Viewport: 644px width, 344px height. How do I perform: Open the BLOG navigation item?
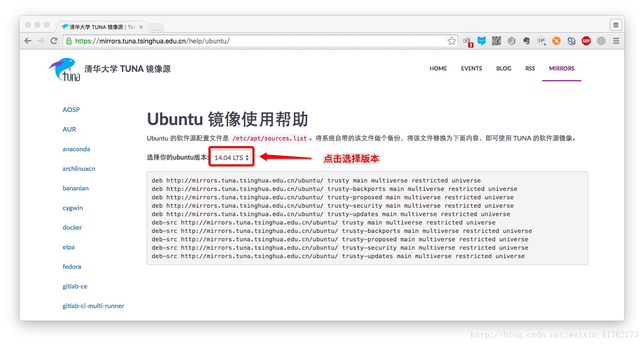click(504, 69)
